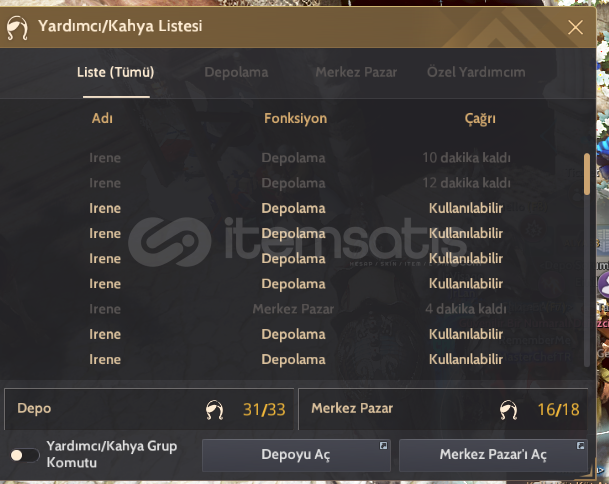Click the Merkez Pazar'ı Aç button
This screenshot has height=484, width=609.
coord(493,455)
